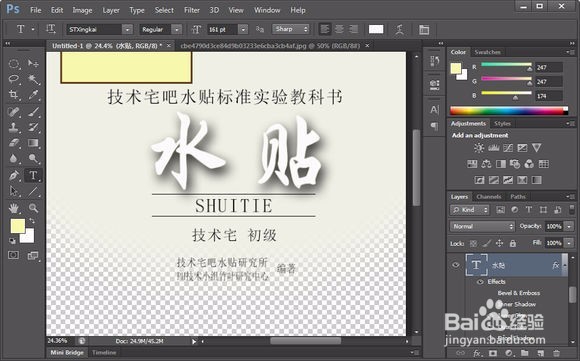Image resolution: width=580 pixels, height=361 pixels.
Task: Click the warp text button
Action: pyautogui.click(x=399, y=30)
